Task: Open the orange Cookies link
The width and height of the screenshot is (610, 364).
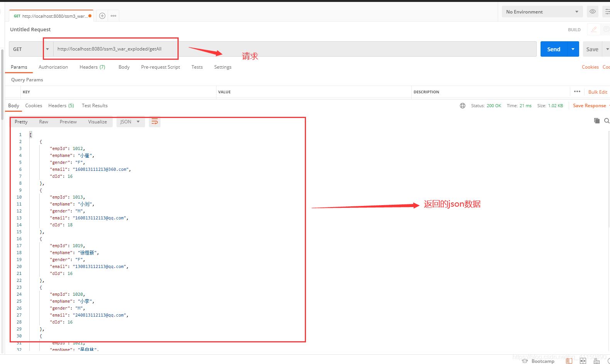Action: point(590,67)
